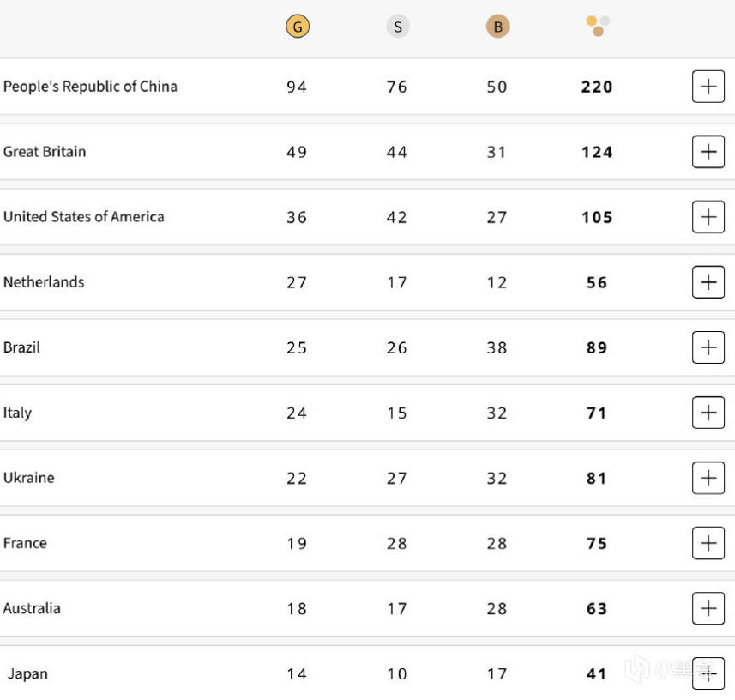The width and height of the screenshot is (735, 700).
Task: Click Brazil's total medal count 89
Action: coord(597,347)
